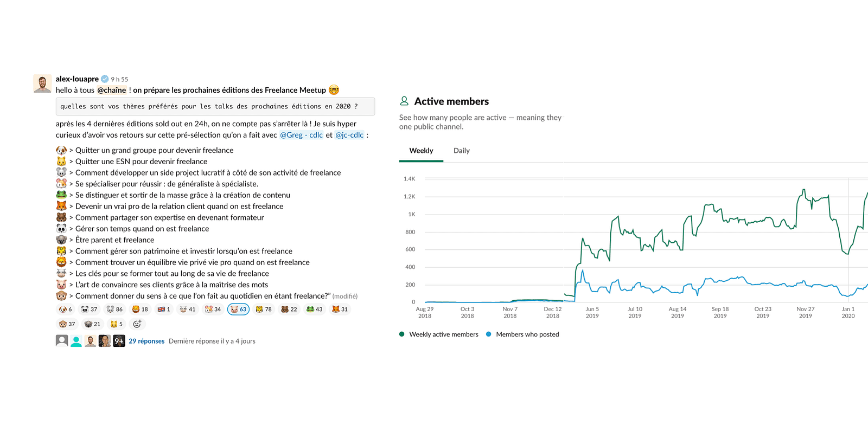868x426 pixels.
Task: Switch to the Daily tab
Action: click(x=462, y=151)
